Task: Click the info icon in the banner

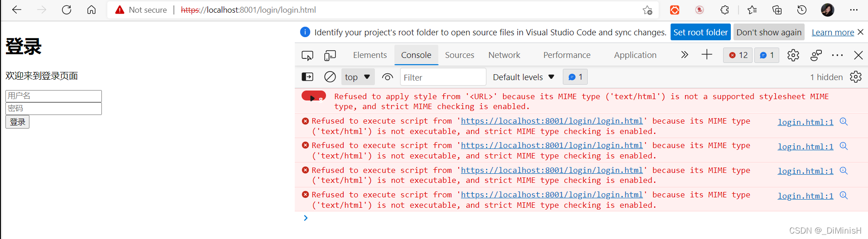Action: [305, 32]
